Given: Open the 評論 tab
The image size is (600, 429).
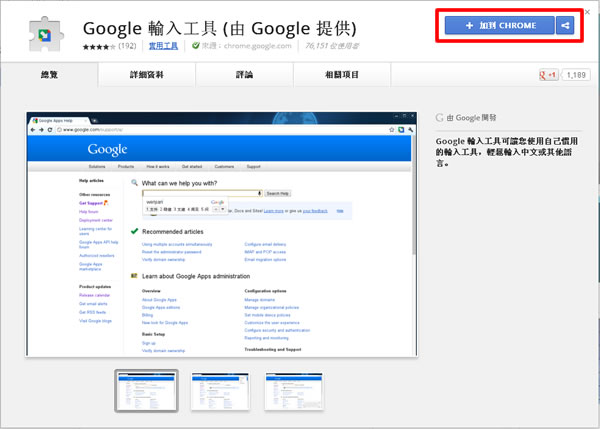Looking at the screenshot, I should pyautogui.click(x=245, y=75).
